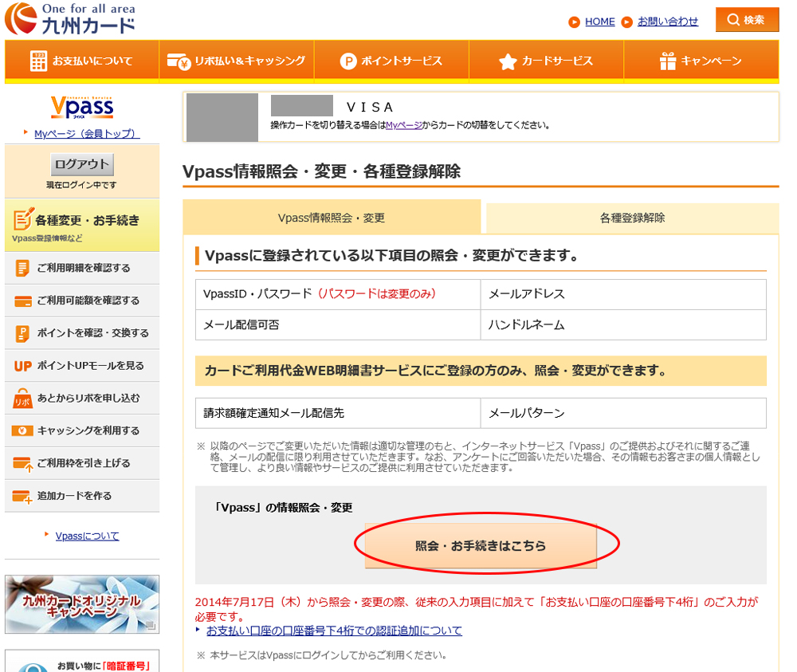Open the HOME link
Image resolution: width=797 pixels, height=672 pixels.
pos(600,22)
